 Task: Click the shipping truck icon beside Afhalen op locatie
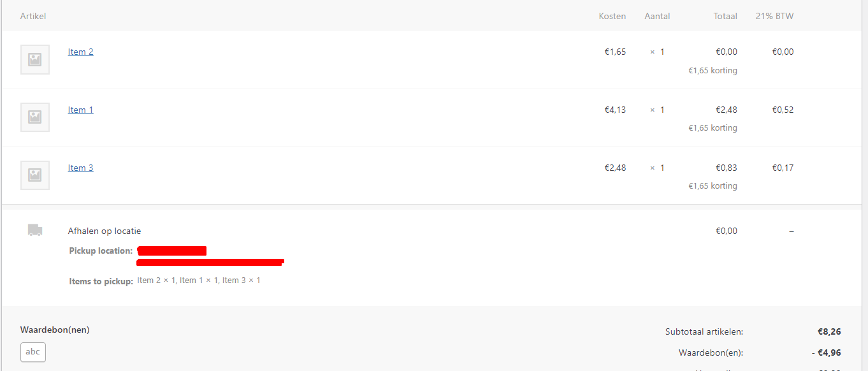pos(35,230)
